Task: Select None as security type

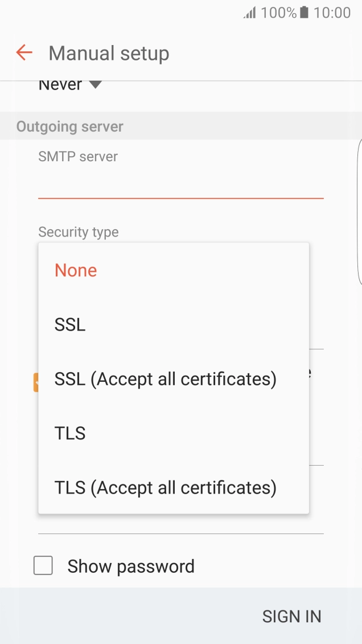Action: pos(75,270)
